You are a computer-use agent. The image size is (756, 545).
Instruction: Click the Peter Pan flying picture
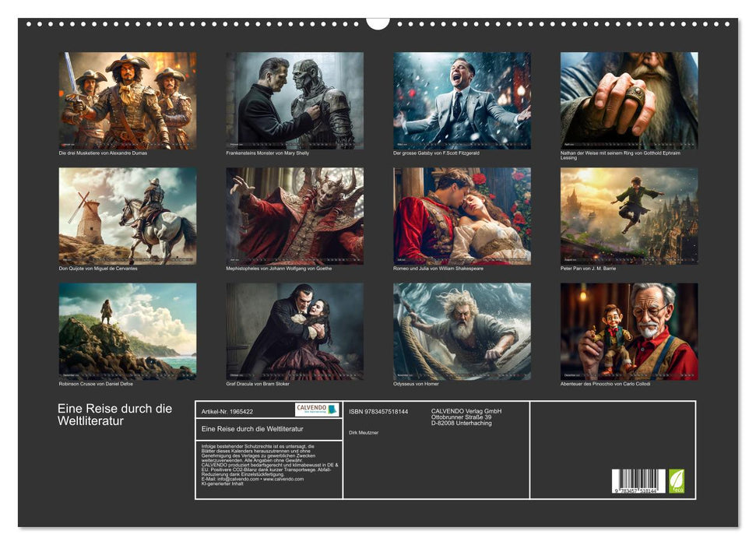pyautogui.click(x=629, y=216)
